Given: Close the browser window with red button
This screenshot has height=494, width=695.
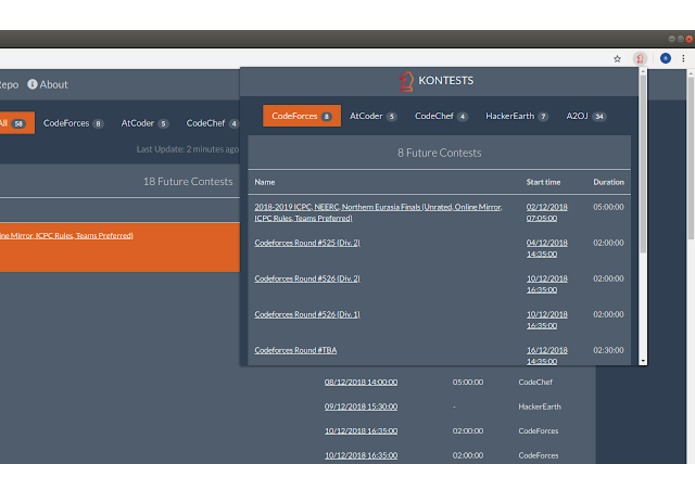Looking at the screenshot, I should pyautogui.click(x=689, y=39).
